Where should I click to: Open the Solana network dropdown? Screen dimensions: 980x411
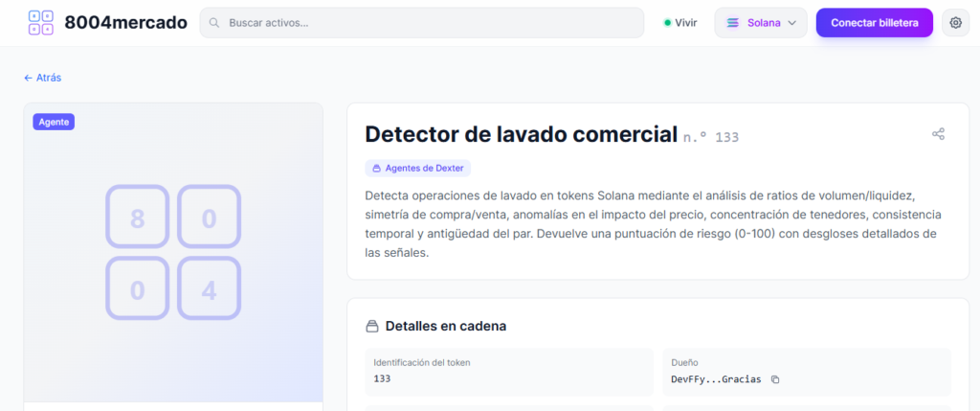[x=761, y=23]
